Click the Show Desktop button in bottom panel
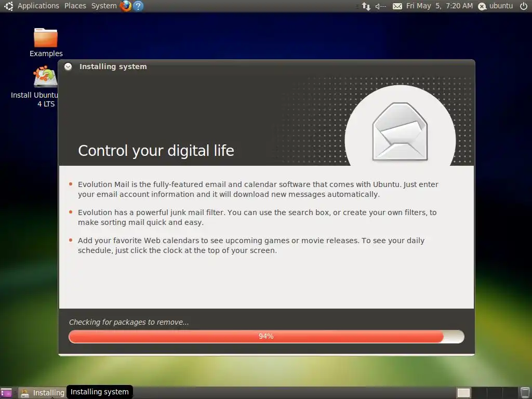Image resolution: width=532 pixels, height=399 pixels. [6, 393]
